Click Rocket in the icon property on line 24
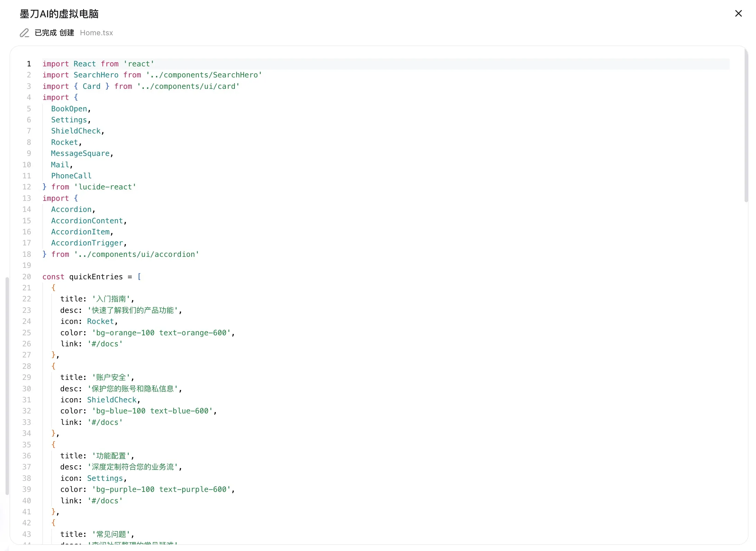This screenshot has width=756, height=551. [101, 321]
